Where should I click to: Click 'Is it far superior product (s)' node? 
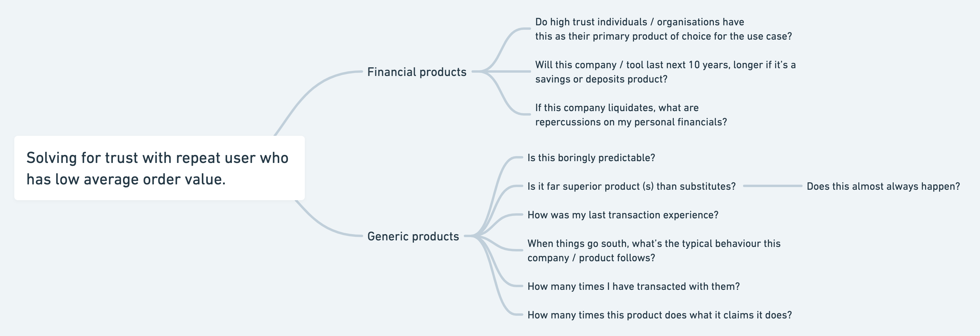[x=631, y=186]
